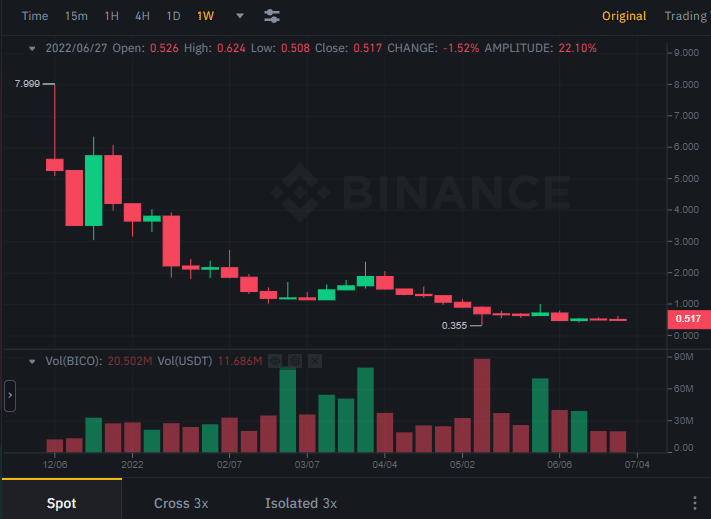Switch to the TradingView chart
Viewport: 711px width, 519px height.
pos(687,16)
